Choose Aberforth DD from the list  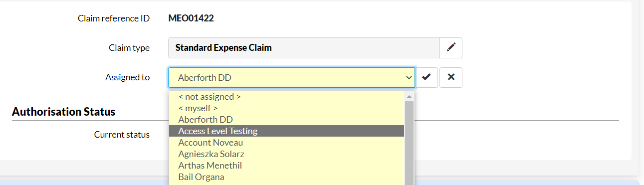point(286,120)
